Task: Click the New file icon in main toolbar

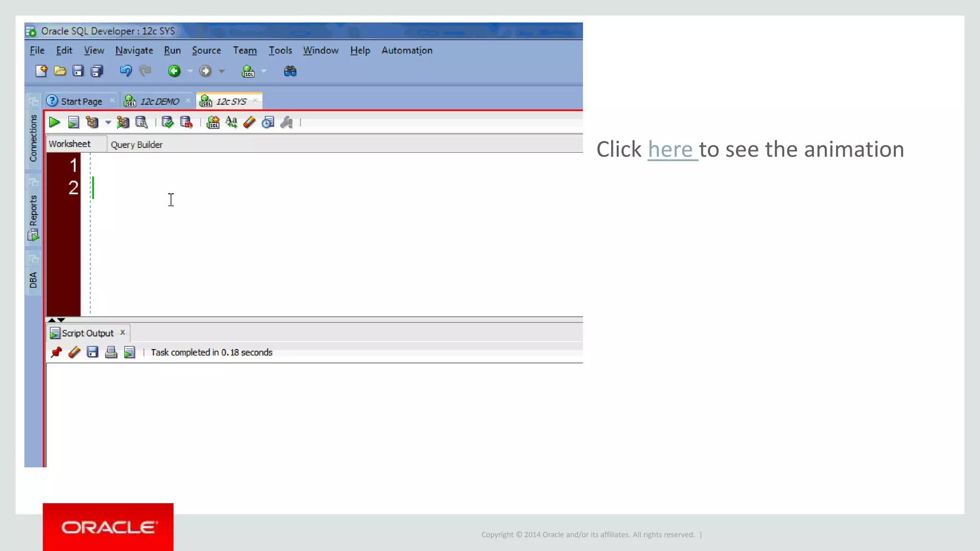Action: tap(41, 71)
